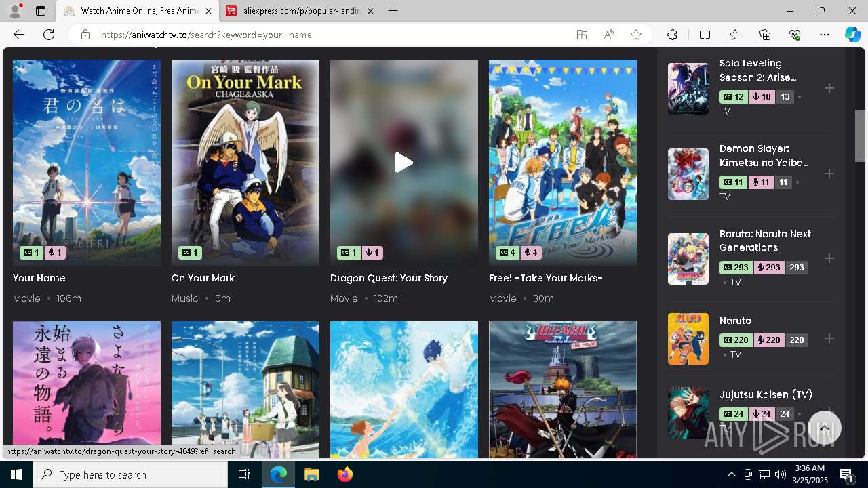The image size is (868, 488).
Task: Click the address bar URL
Action: click(206, 35)
